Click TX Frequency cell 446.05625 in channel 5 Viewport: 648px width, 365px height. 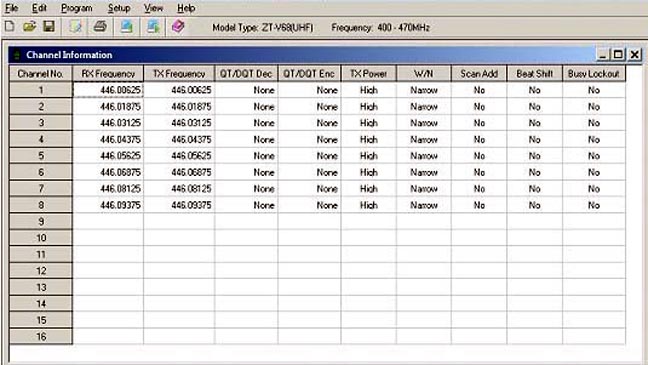coord(179,156)
